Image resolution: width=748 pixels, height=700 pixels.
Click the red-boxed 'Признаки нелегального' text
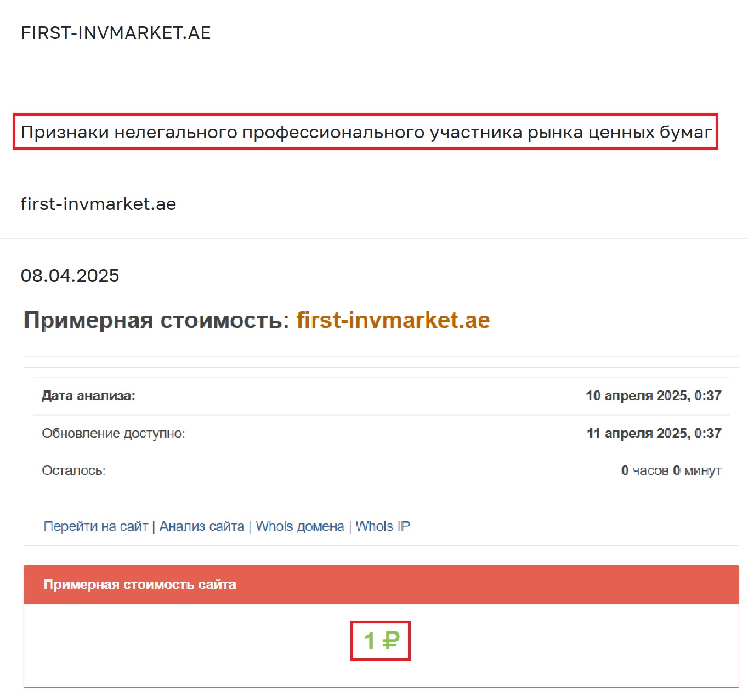coord(366,132)
